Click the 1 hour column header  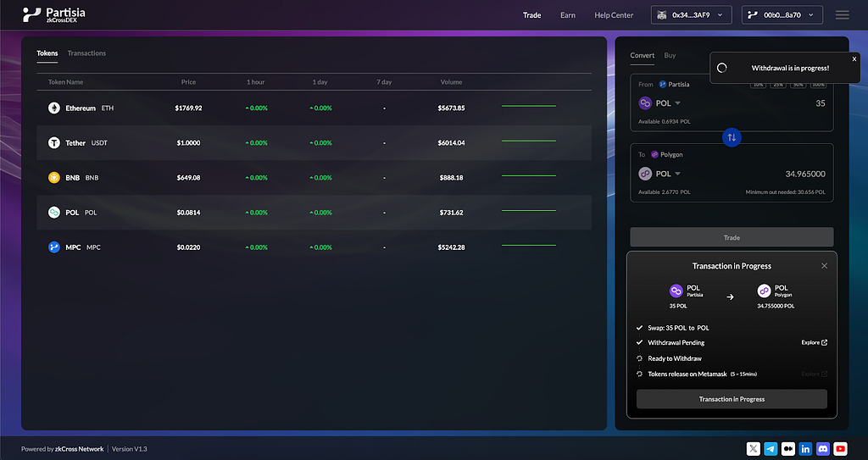(256, 82)
